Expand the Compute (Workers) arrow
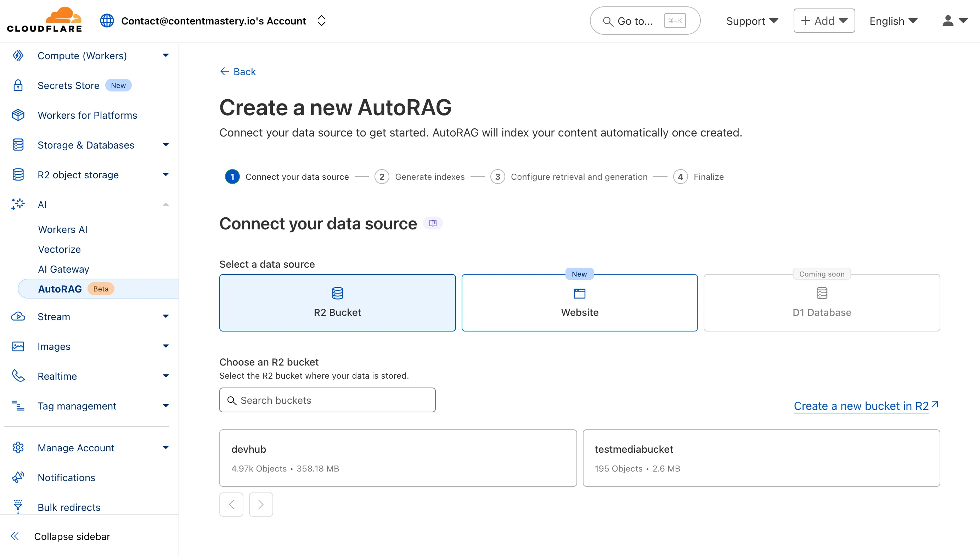 [x=165, y=56]
